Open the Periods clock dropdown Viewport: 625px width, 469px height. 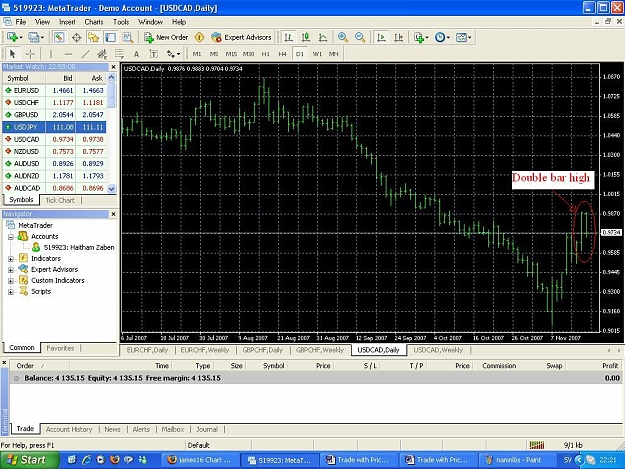(442, 37)
